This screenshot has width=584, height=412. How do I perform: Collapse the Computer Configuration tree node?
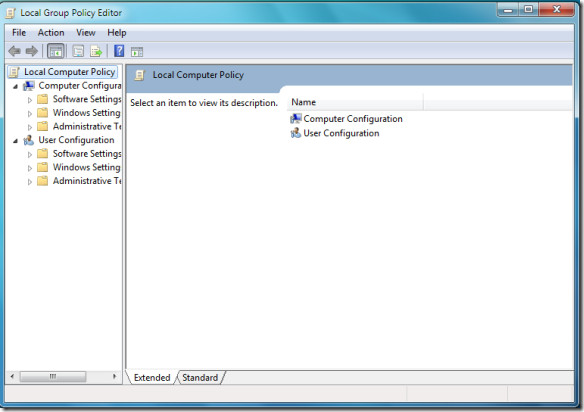pos(15,86)
